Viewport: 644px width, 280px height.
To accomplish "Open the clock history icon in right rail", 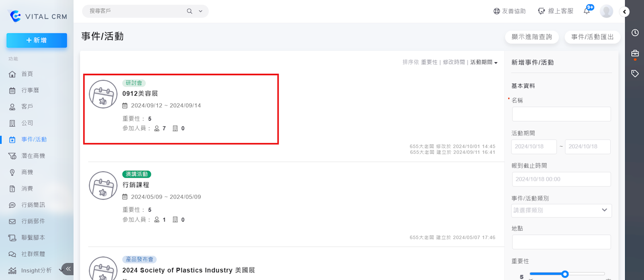I will pos(635,33).
